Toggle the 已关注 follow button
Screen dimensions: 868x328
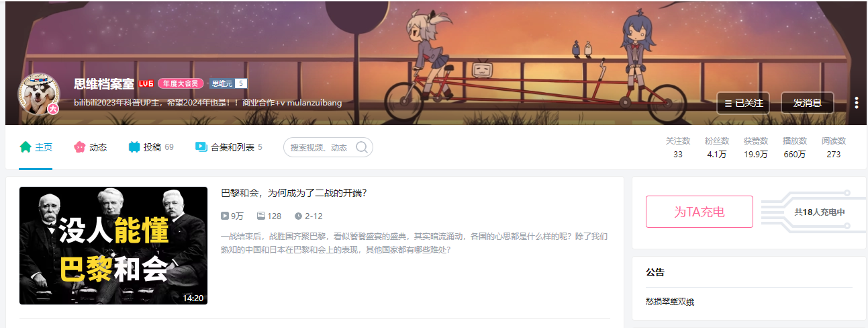click(x=743, y=103)
